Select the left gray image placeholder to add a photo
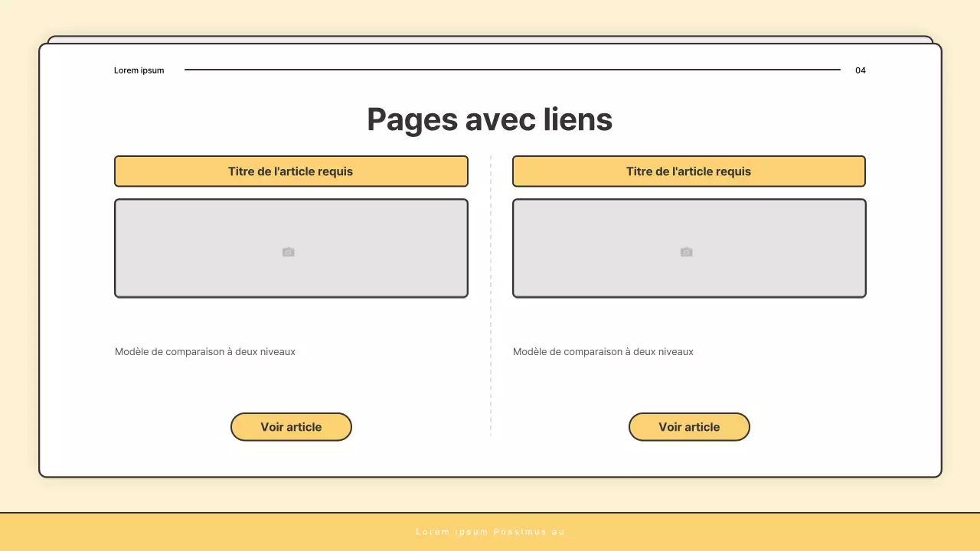 [x=291, y=248]
